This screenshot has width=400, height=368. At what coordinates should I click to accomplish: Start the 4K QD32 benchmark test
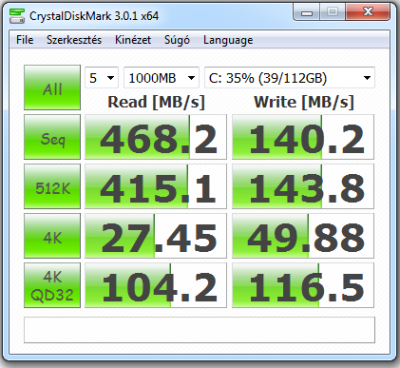coord(52,285)
